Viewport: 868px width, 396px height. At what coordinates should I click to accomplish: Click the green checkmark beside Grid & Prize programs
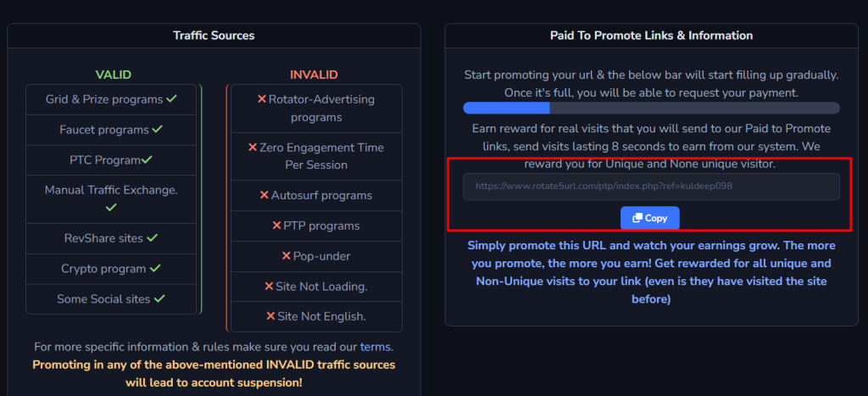click(x=171, y=99)
